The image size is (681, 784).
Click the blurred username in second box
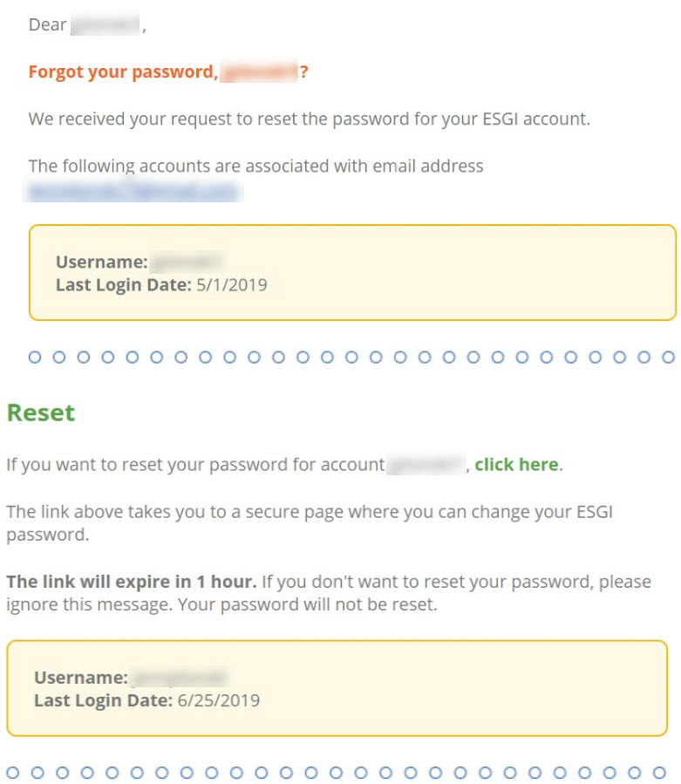179,677
